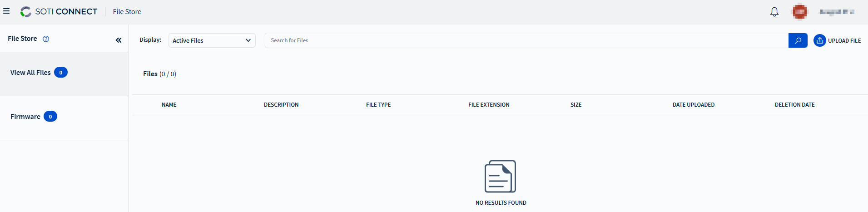
Task: Select the Firmware category
Action: (25, 117)
